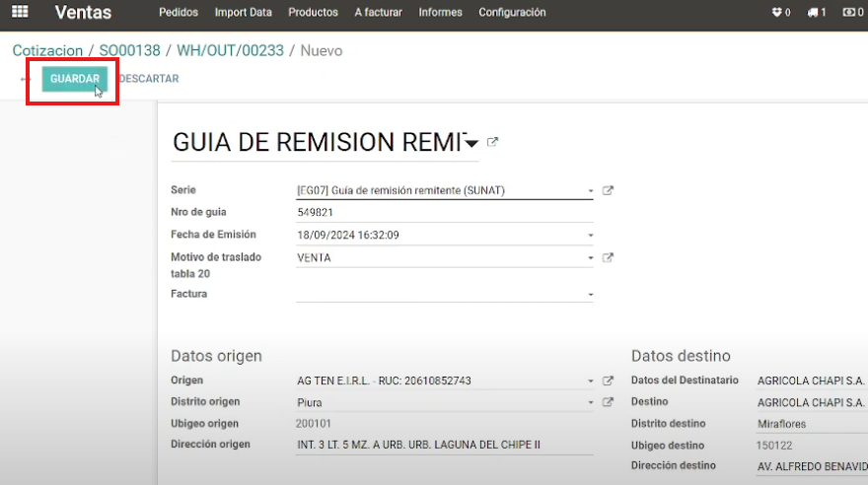
Task: Open external link beside the Serie field
Action: [x=608, y=191]
